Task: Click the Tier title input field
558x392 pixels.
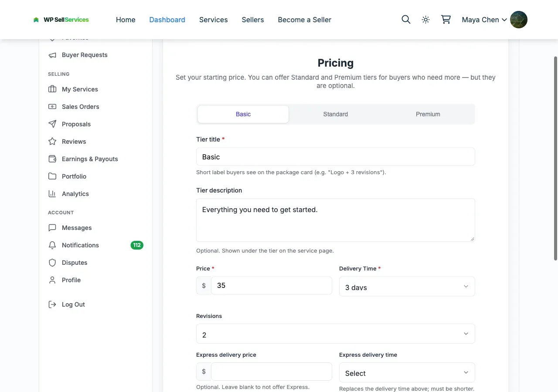Action: [335, 157]
